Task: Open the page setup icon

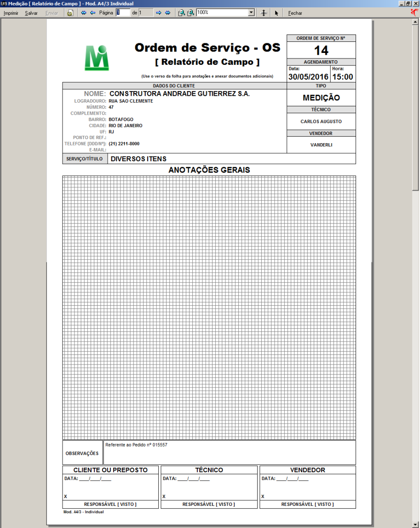Action: pyautogui.click(x=70, y=13)
